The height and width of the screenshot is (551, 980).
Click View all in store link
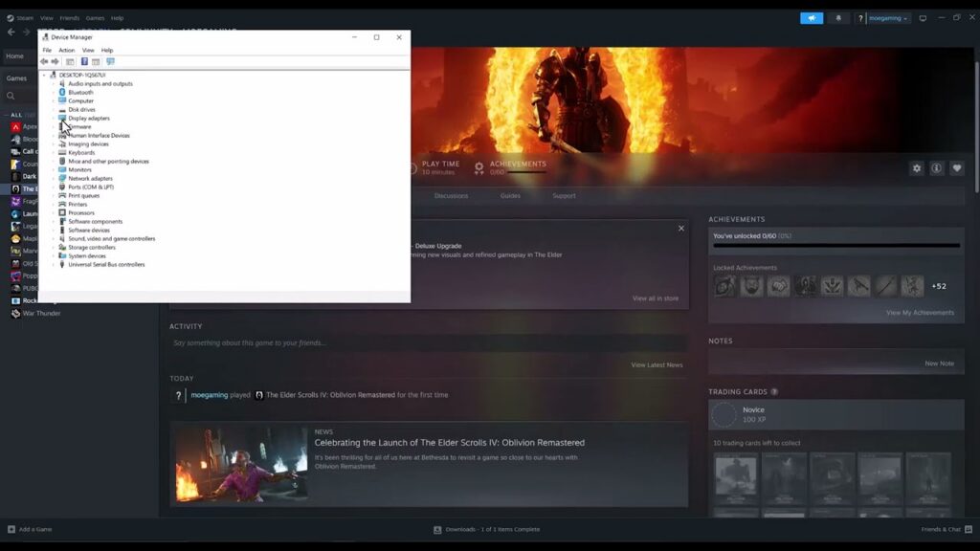tap(655, 298)
